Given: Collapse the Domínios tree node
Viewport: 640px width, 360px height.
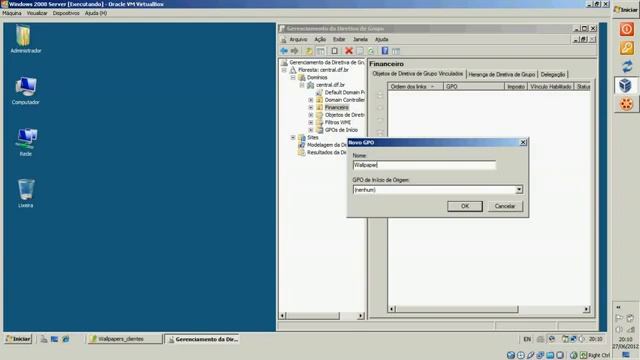Looking at the screenshot, I should pyautogui.click(x=293, y=78).
